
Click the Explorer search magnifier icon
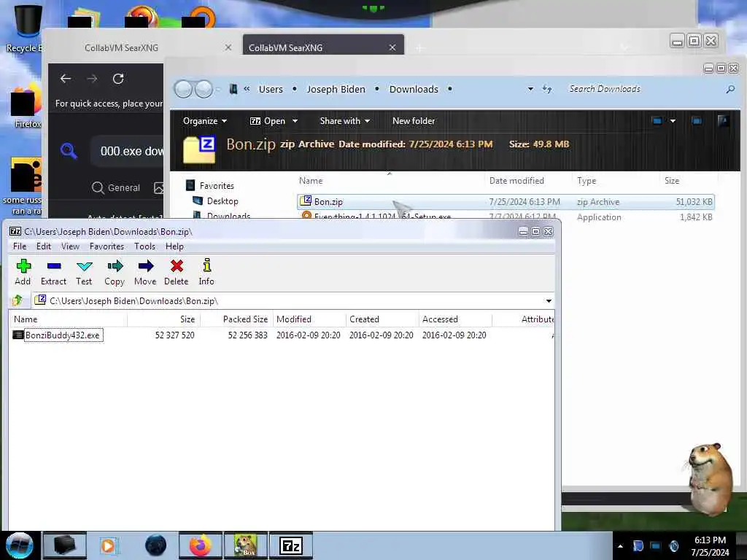pos(729,89)
